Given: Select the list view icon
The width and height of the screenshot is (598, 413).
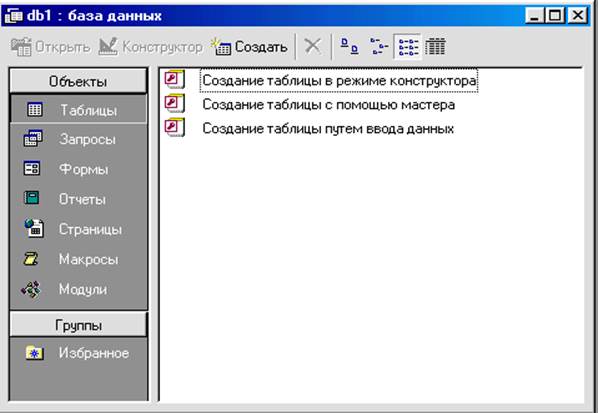Looking at the screenshot, I should [x=408, y=47].
